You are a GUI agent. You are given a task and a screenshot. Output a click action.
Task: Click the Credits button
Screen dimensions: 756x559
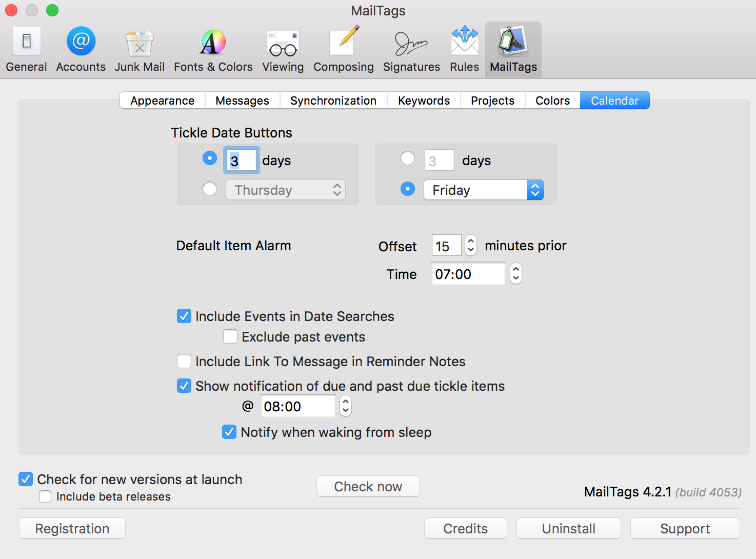(x=466, y=528)
